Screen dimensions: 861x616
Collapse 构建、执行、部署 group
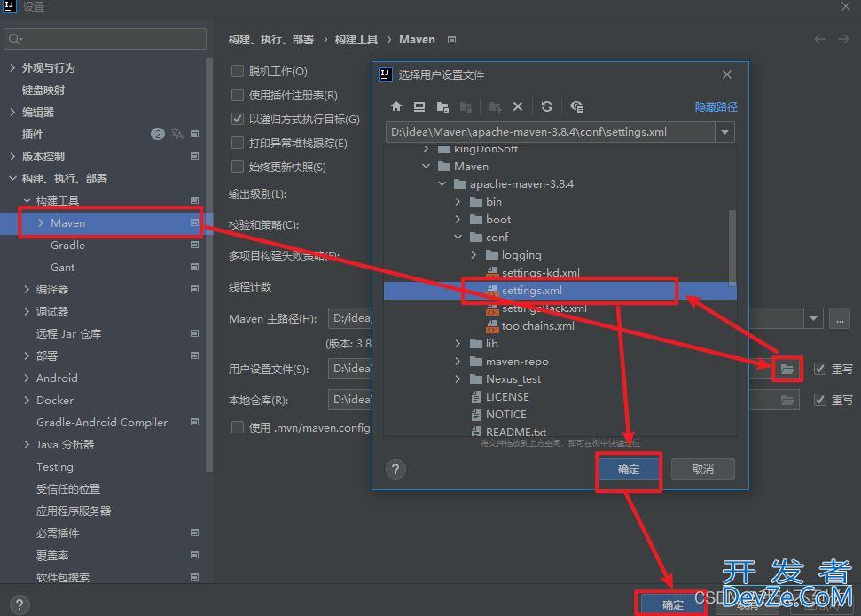point(12,178)
